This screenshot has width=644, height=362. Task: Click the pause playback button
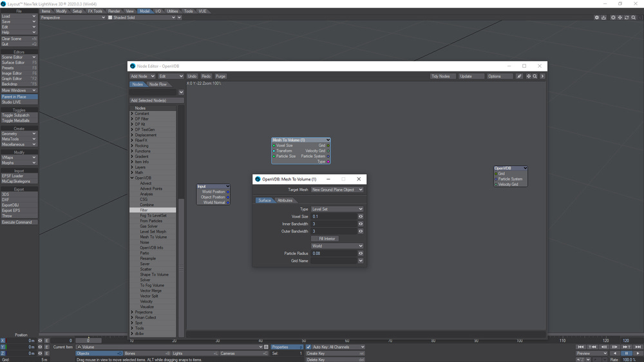click(x=627, y=354)
